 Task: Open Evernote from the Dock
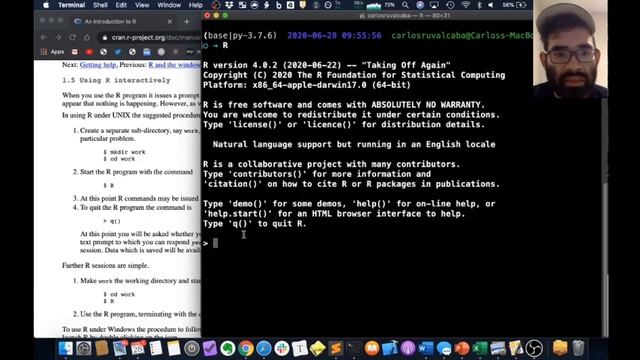pos(227,349)
